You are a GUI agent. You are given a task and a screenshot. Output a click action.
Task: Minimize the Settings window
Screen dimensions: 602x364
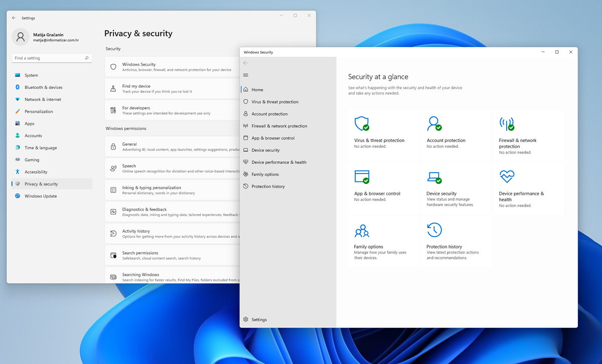coord(281,16)
